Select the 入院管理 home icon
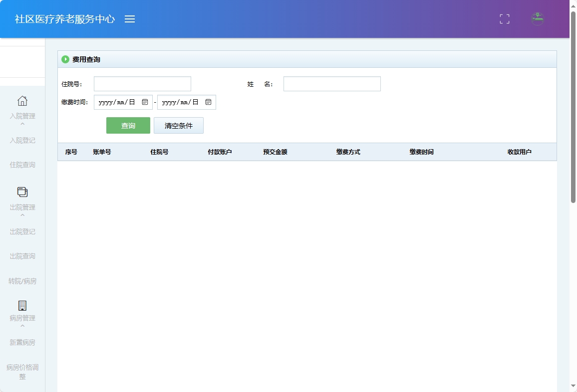 pos(22,101)
